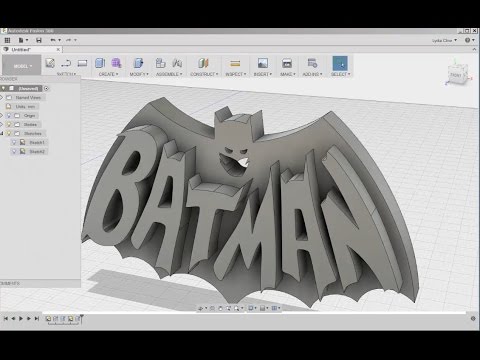
Task: Click the Add-Ins scripts icon
Action: [x=312, y=63]
